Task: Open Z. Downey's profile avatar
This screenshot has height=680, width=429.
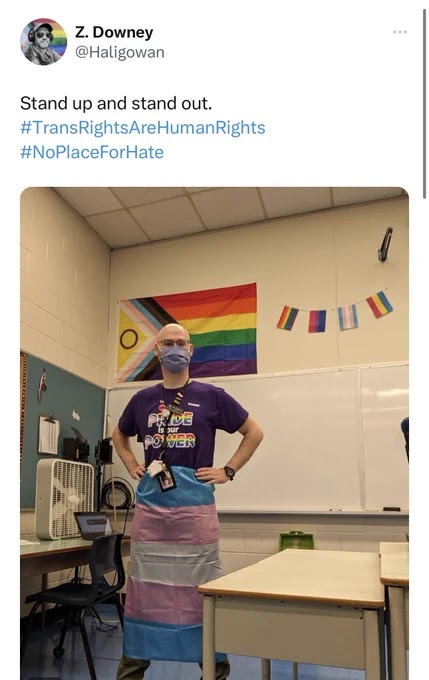Action: [x=43, y=42]
